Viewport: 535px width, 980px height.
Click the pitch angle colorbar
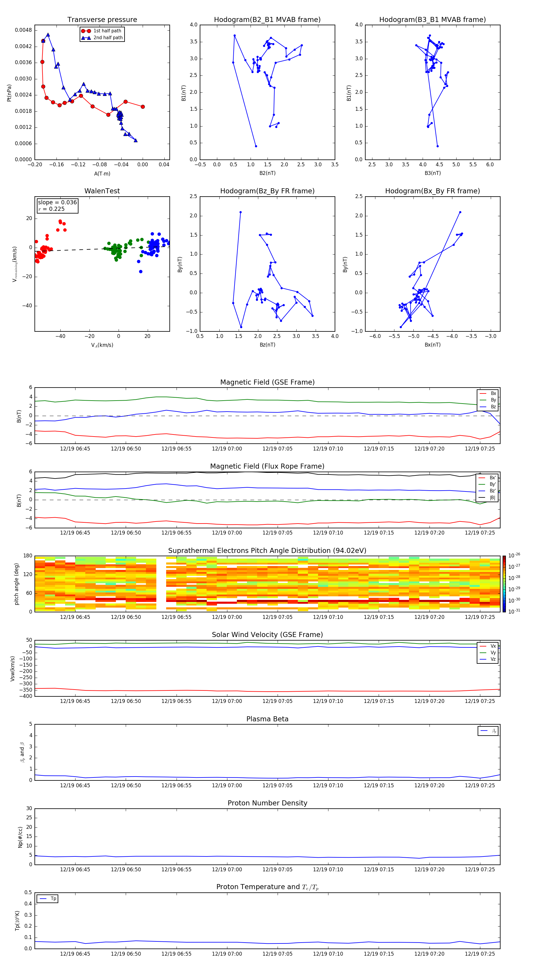tap(504, 584)
